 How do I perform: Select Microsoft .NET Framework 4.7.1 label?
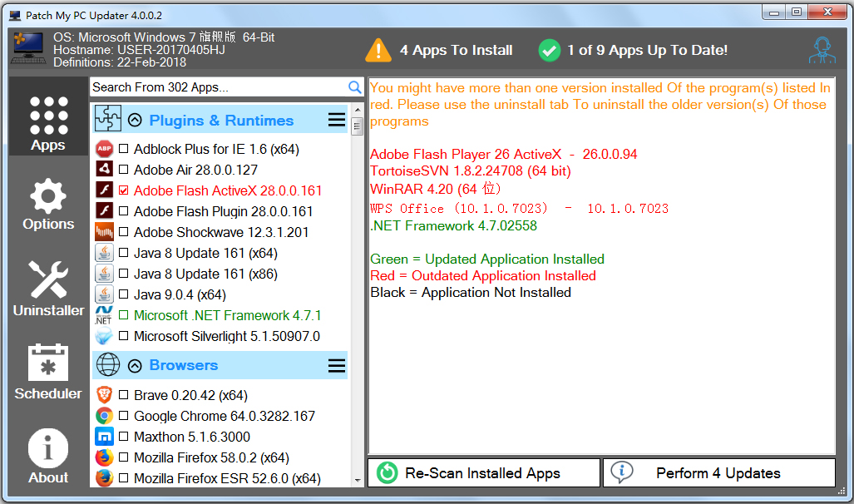point(228,315)
